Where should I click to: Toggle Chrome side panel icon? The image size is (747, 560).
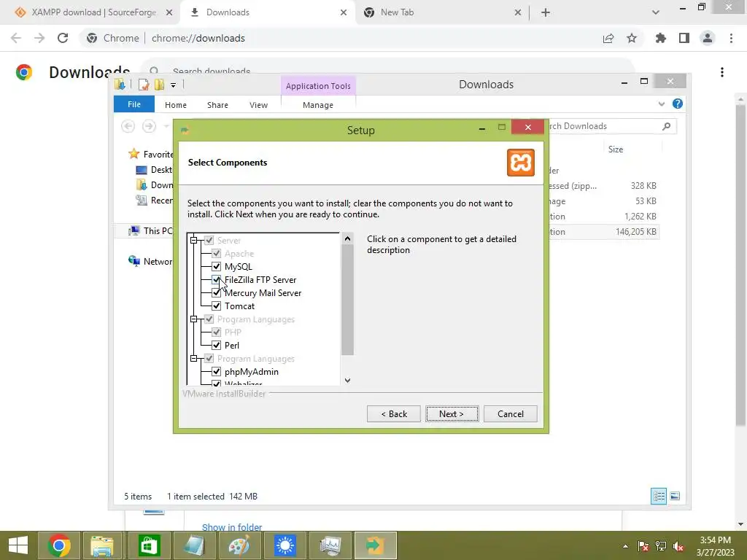point(684,38)
